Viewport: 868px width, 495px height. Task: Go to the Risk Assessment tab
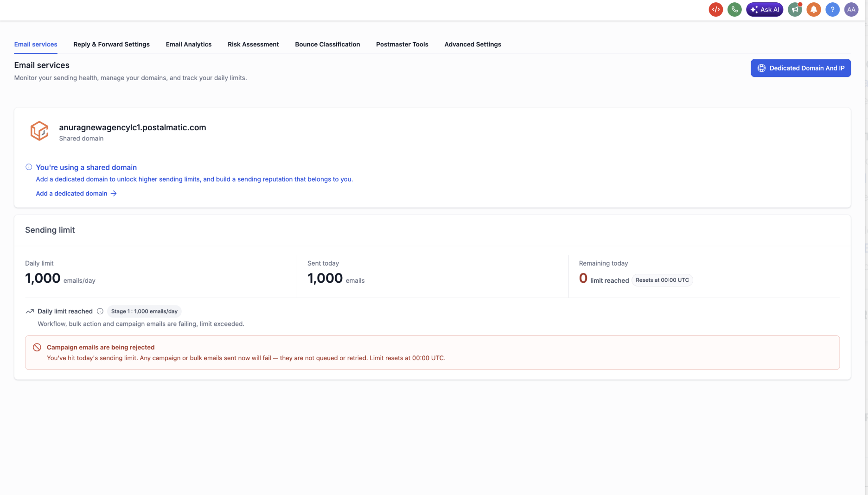point(253,44)
